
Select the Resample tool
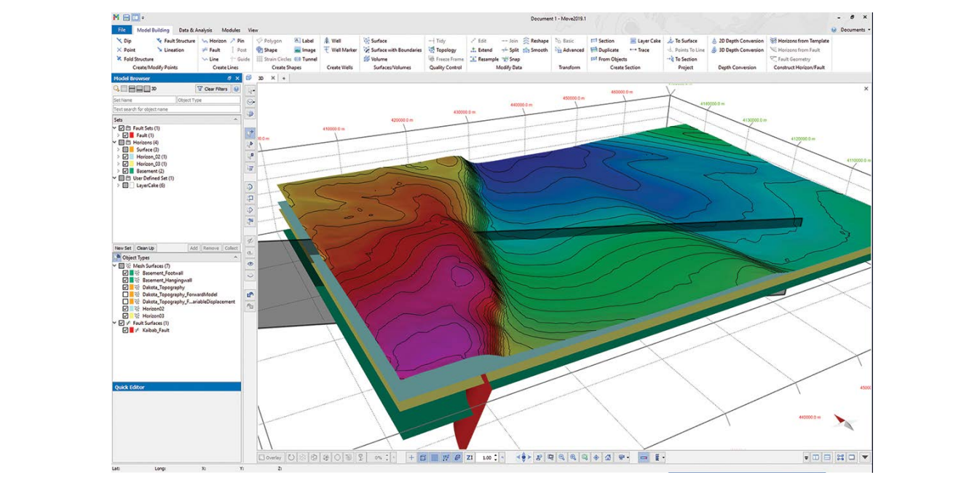(x=484, y=59)
